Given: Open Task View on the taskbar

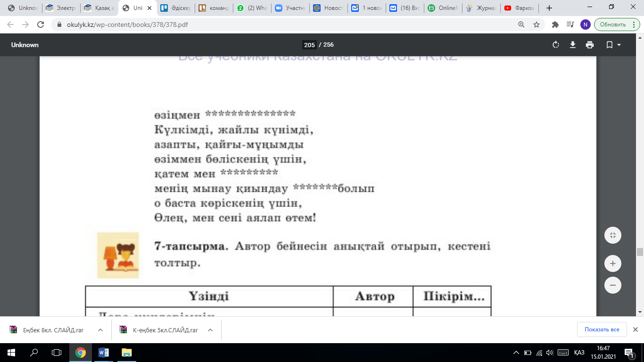Looking at the screenshot, I should click(57, 352).
